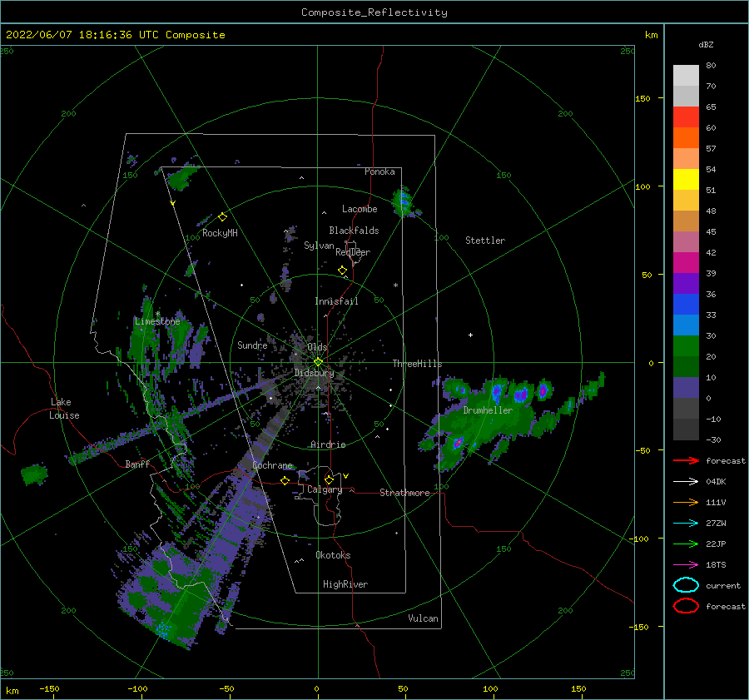Screen dimensions: 749x700
Task: Click the light gray 70-80 dBZ swatch
Action: coord(686,76)
